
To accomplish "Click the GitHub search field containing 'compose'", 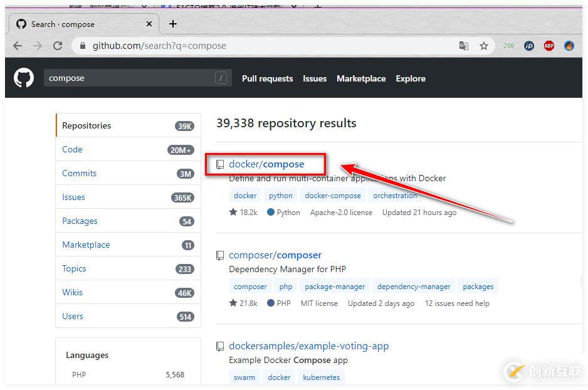I will click(x=138, y=78).
